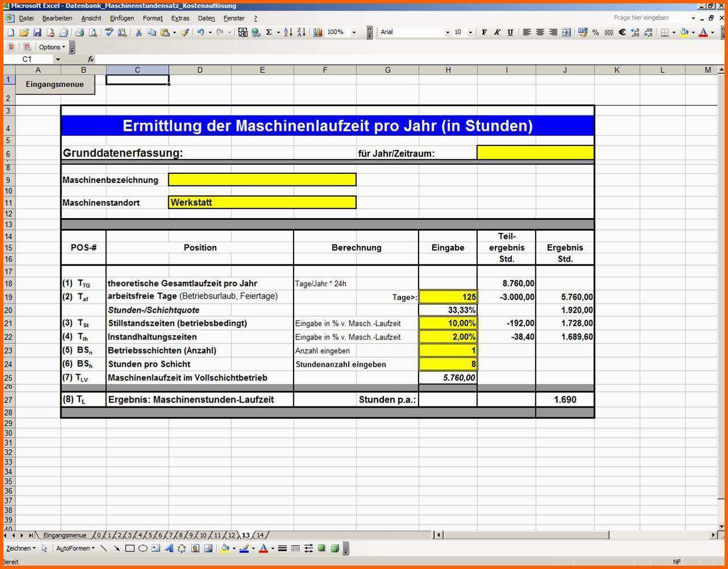Select the Oval drawing tool
The image size is (728, 569).
(x=143, y=549)
